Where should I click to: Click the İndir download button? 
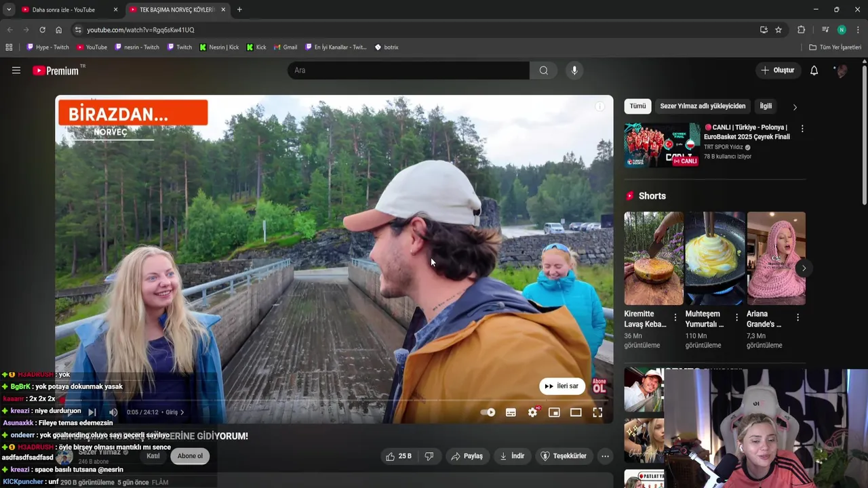click(512, 456)
